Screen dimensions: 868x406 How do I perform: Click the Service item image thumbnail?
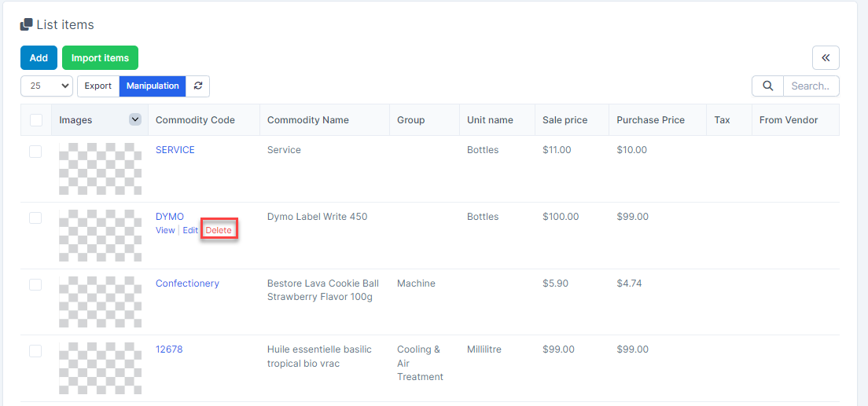(x=100, y=168)
